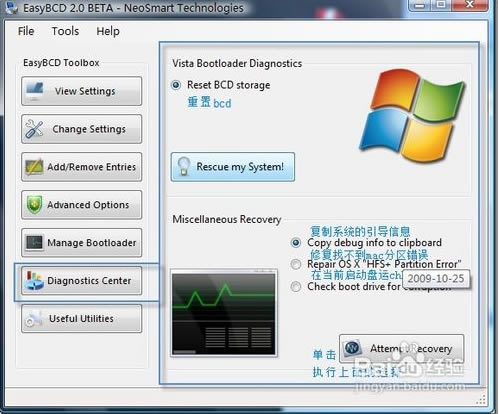Click the heartbeat monitor thumbnail image
499x414 pixels.
pos(224,313)
